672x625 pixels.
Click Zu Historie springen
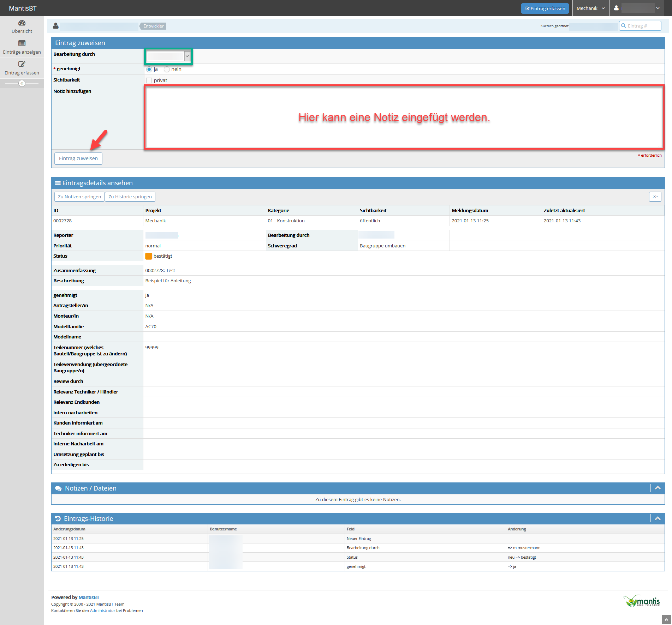coord(130,197)
